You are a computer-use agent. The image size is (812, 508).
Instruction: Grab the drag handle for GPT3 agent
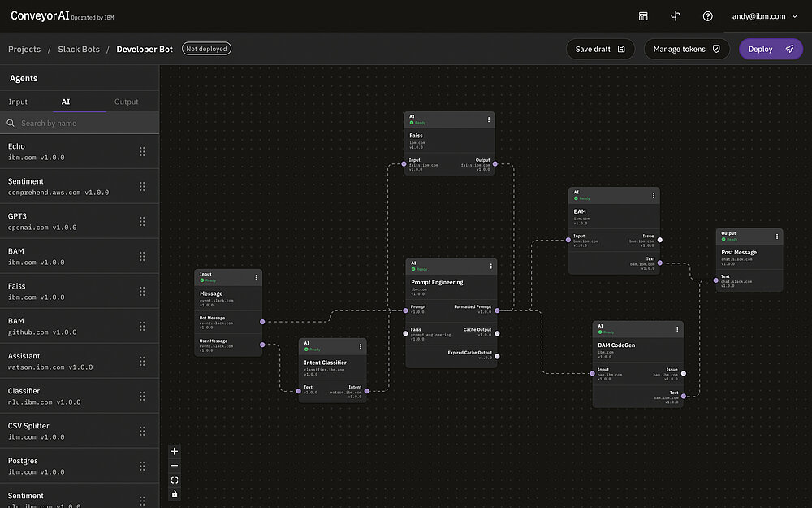coord(142,221)
